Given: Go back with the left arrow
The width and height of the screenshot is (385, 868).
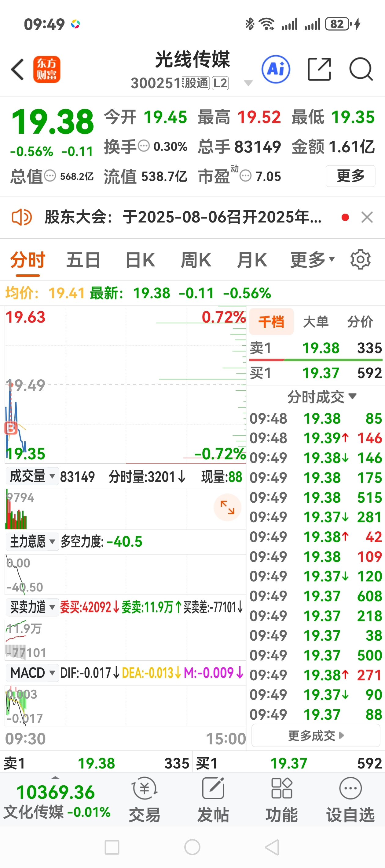Looking at the screenshot, I should (x=17, y=69).
